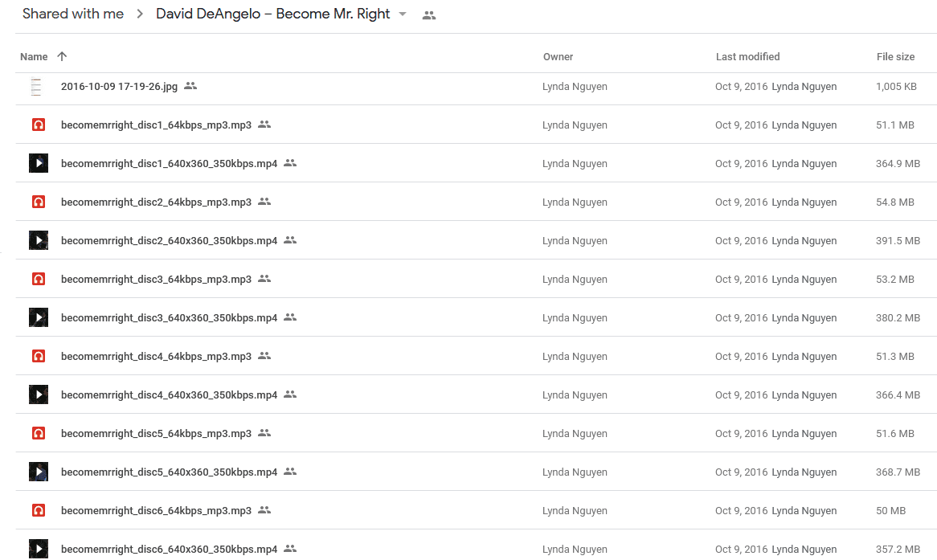Click the audio icon for disc4 mp3 file
The width and height of the screenshot is (937, 560).
click(x=39, y=356)
